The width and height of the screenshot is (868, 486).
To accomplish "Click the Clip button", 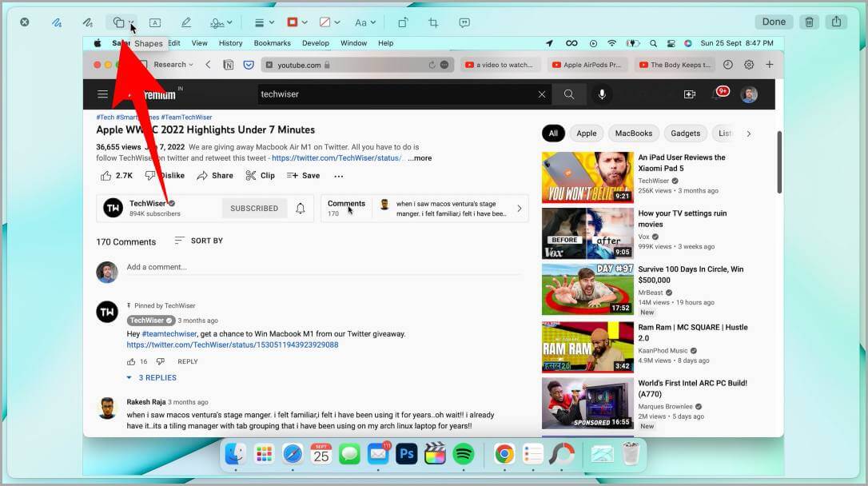I will [x=261, y=176].
